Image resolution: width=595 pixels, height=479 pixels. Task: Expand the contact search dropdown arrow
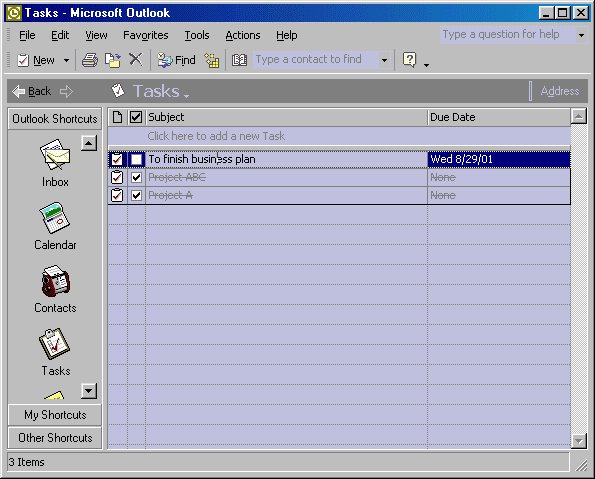384,60
